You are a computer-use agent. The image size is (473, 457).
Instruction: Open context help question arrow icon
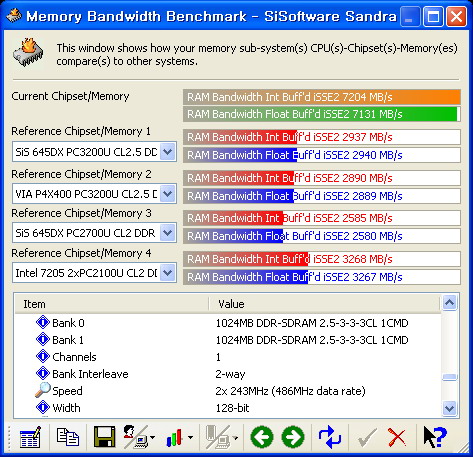click(x=435, y=437)
